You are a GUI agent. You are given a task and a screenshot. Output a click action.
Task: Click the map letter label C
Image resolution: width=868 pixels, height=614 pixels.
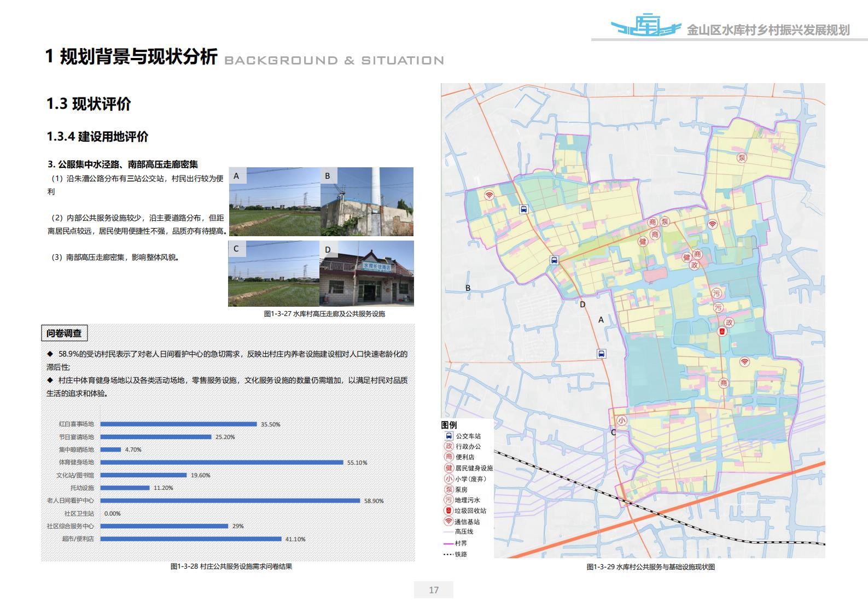pyautogui.click(x=613, y=432)
